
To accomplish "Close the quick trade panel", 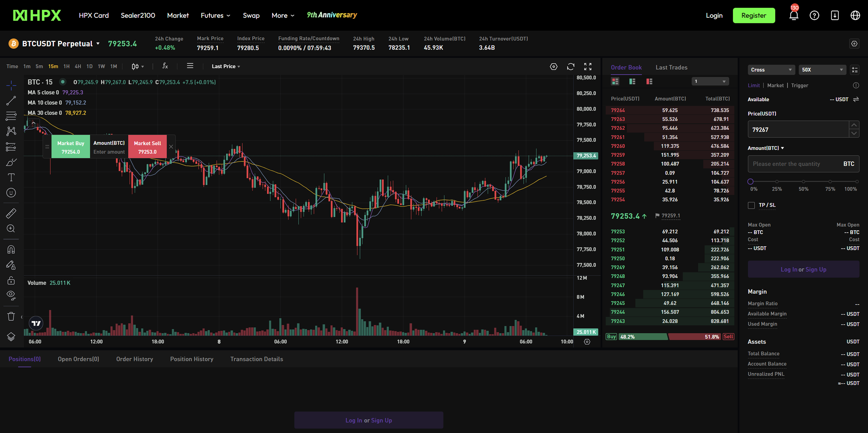I will coord(171,147).
